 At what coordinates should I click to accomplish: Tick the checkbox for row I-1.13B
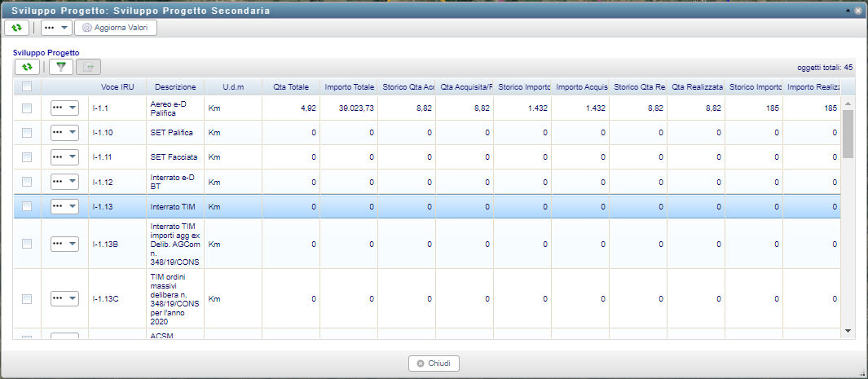click(x=27, y=244)
